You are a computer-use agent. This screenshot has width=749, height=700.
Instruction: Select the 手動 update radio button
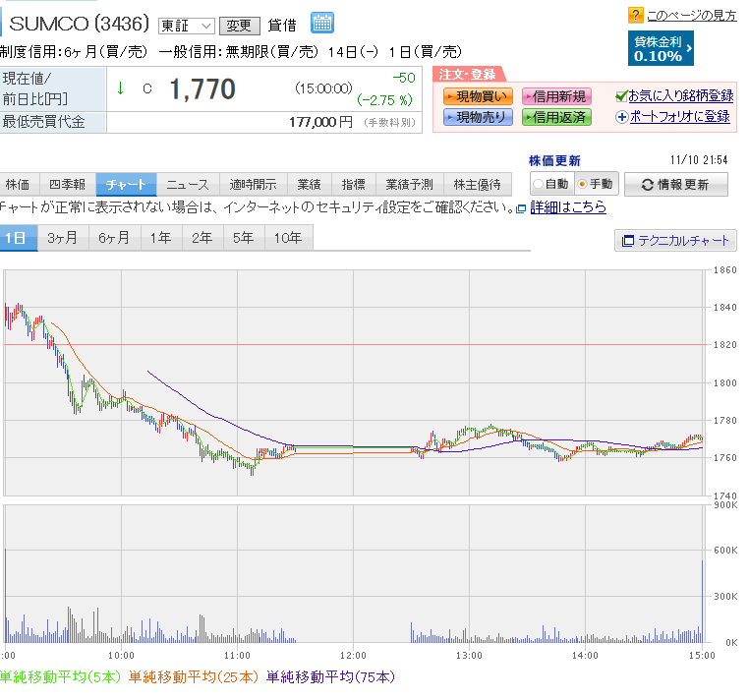point(582,184)
